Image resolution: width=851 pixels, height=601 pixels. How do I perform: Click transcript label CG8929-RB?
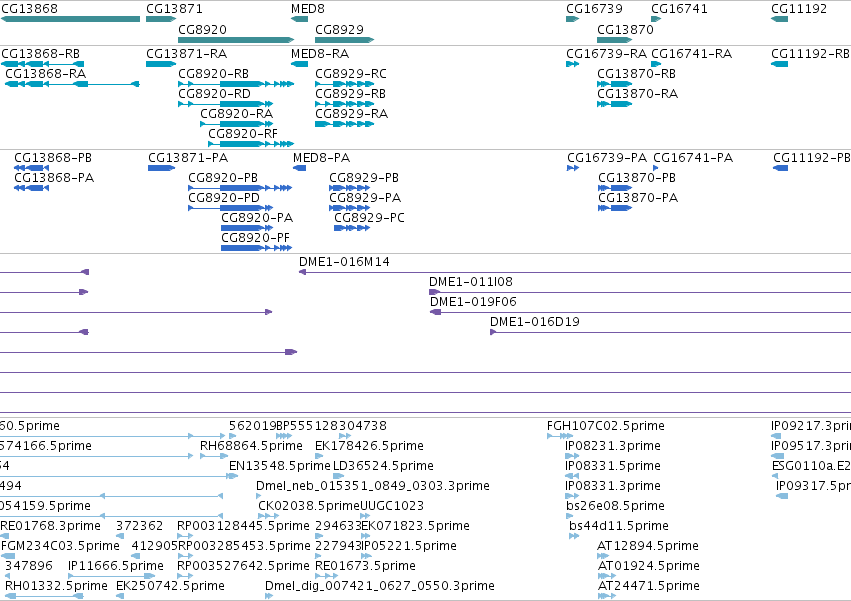tap(350, 93)
